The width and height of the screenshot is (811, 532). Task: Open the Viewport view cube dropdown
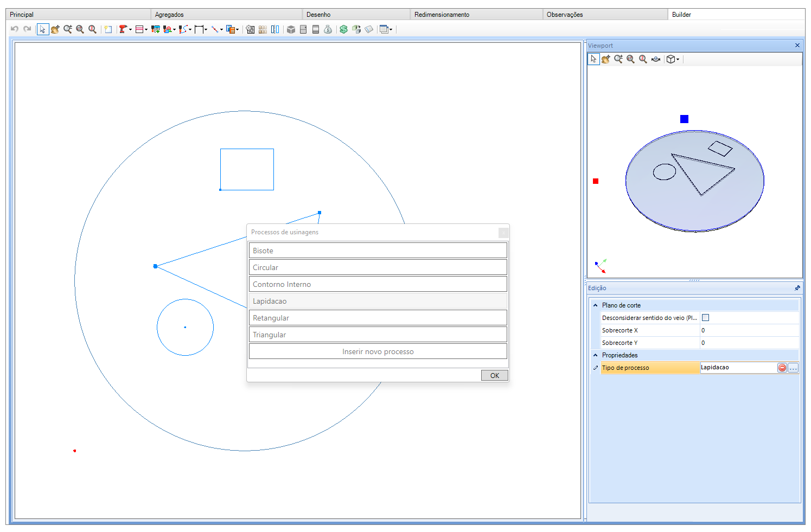(678, 60)
